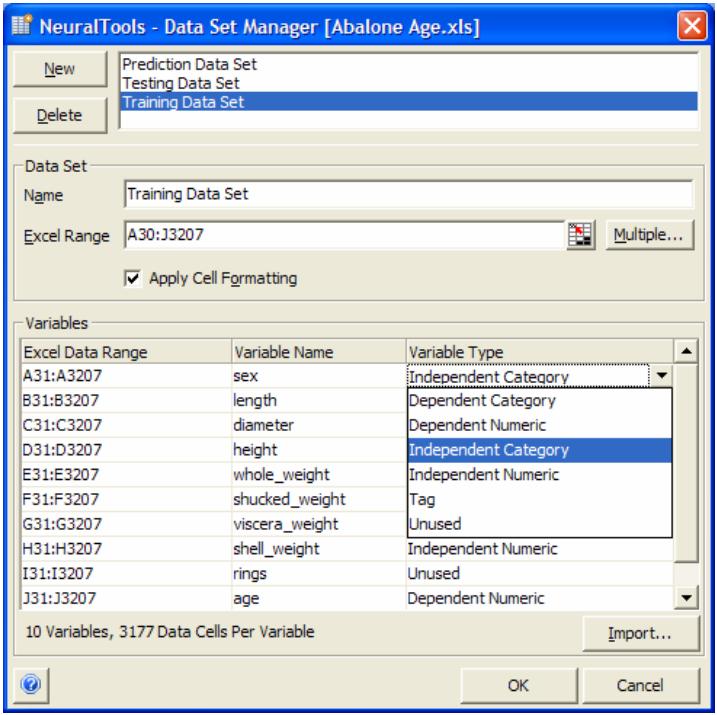Click age's Dependent Numeric type cell

coord(540,598)
